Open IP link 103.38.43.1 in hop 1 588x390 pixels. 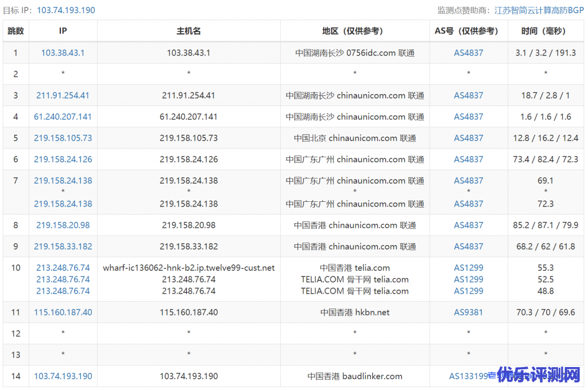point(63,53)
